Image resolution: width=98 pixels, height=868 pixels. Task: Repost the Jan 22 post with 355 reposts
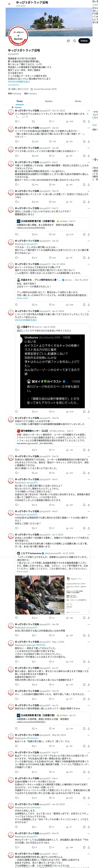(35, 141)
